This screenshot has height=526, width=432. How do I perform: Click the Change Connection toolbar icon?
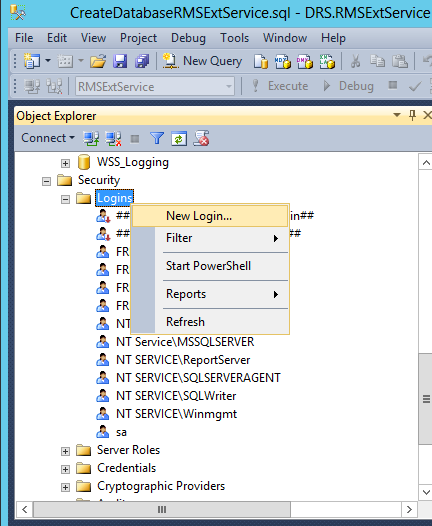[54, 87]
